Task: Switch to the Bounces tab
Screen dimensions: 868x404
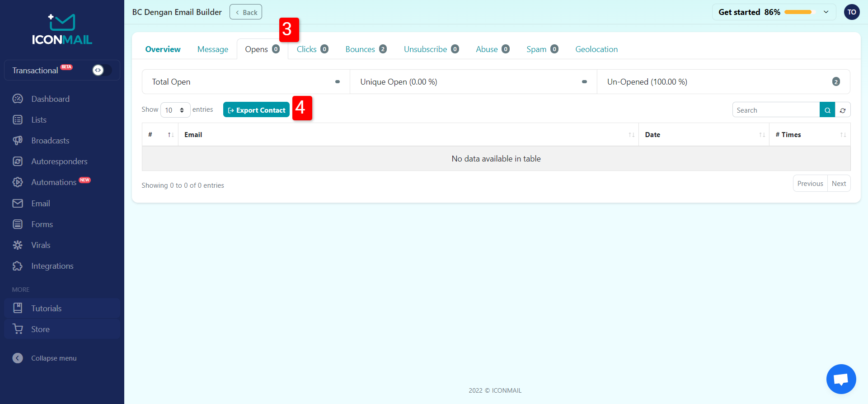Action: click(x=366, y=49)
